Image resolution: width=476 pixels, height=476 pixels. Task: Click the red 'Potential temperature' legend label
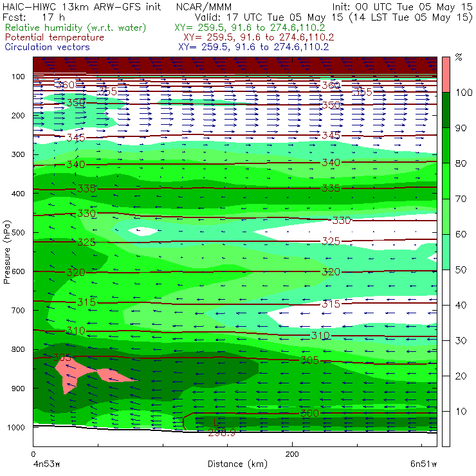coord(54,37)
